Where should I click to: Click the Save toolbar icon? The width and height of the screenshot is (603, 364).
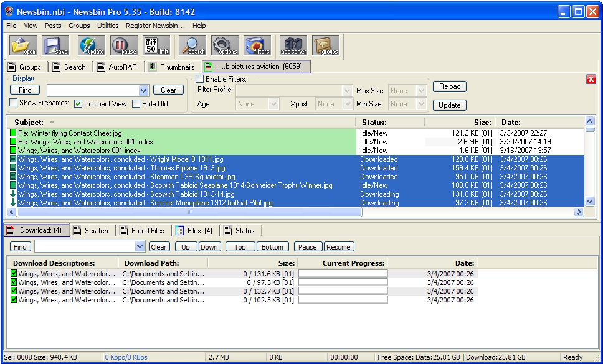(55, 45)
